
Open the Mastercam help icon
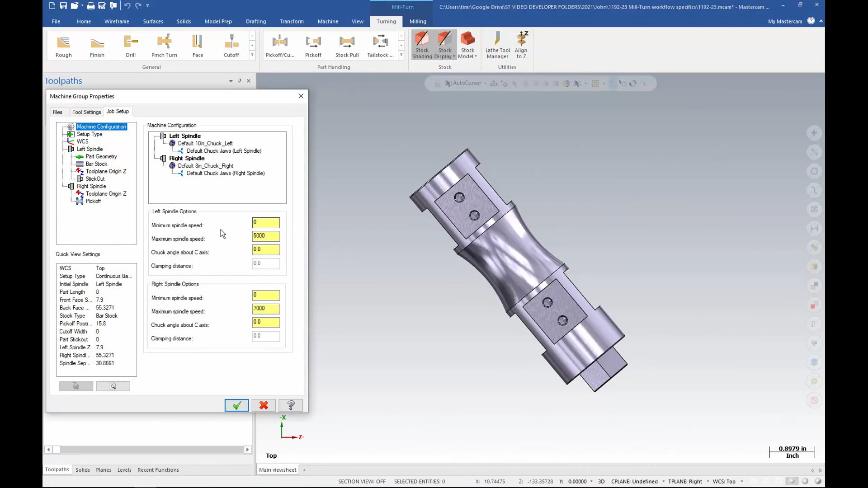811,21
